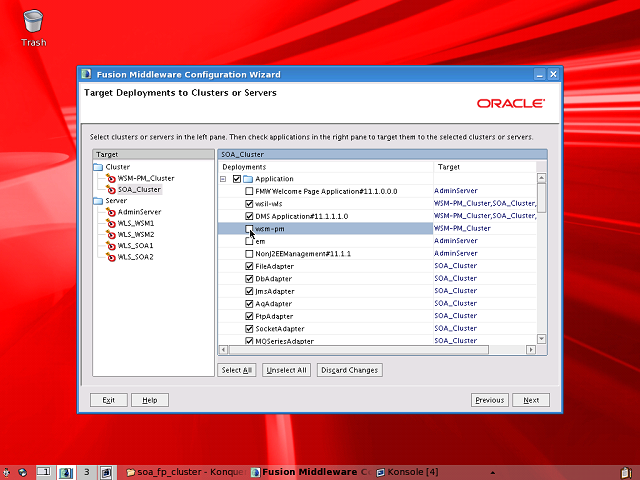
Task: Toggle the Application root checkbox
Action: [x=237, y=179]
